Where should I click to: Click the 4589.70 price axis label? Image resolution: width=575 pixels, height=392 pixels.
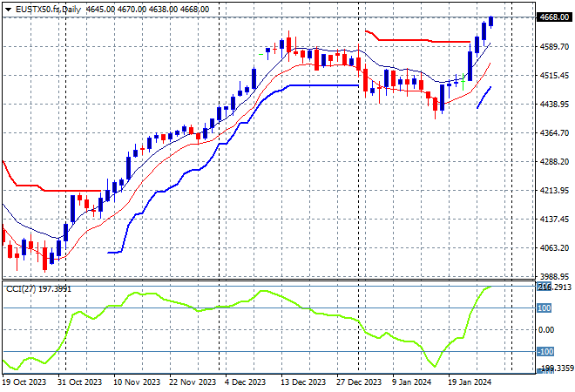(x=554, y=47)
